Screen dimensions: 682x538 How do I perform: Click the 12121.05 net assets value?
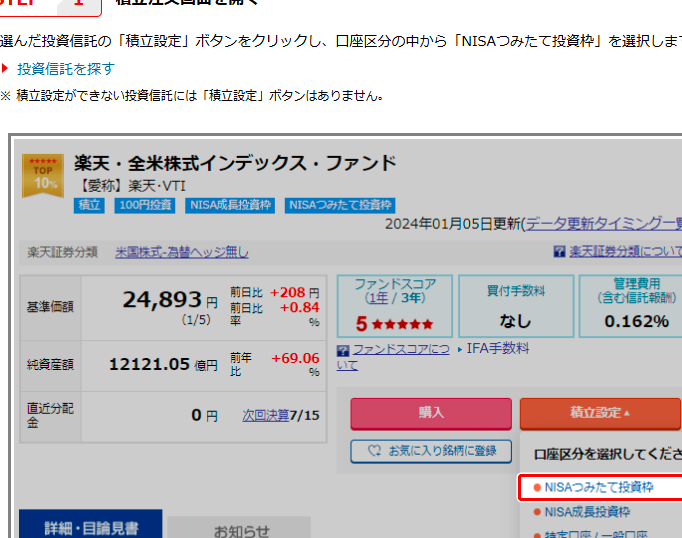click(149, 364)
